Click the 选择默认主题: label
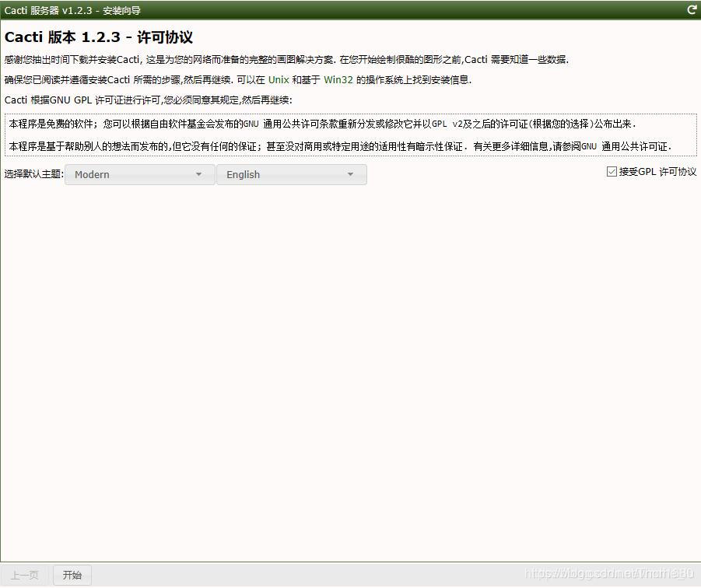Screen dimensions: 701x588 [x=34, y=173]
